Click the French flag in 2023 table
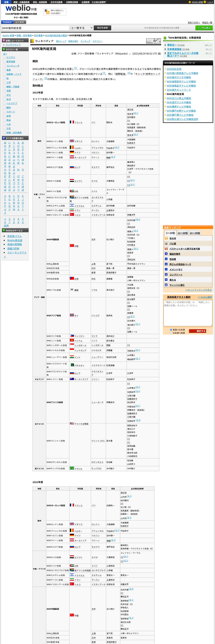 click(x=72, y=122)
